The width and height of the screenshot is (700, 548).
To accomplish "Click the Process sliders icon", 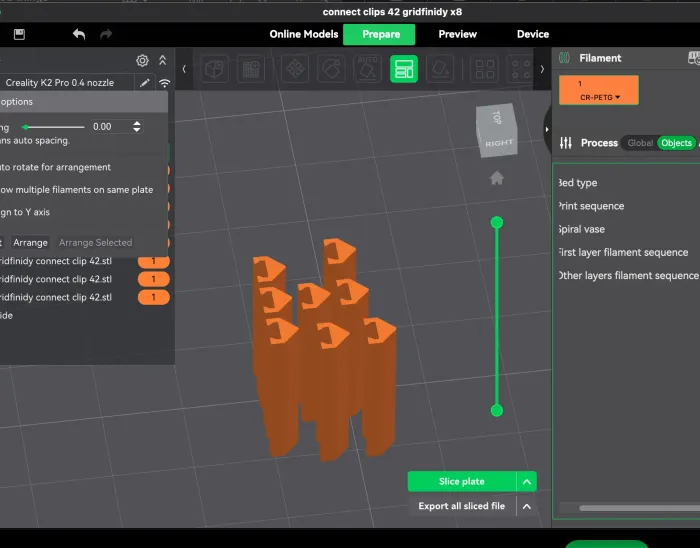I will point(566,143).
